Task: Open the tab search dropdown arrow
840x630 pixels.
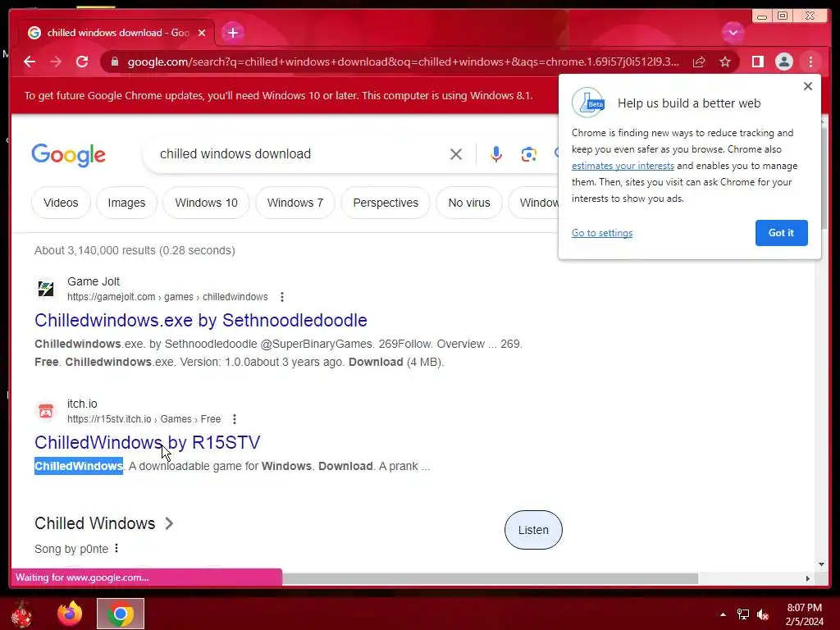Action: (733, 33)
